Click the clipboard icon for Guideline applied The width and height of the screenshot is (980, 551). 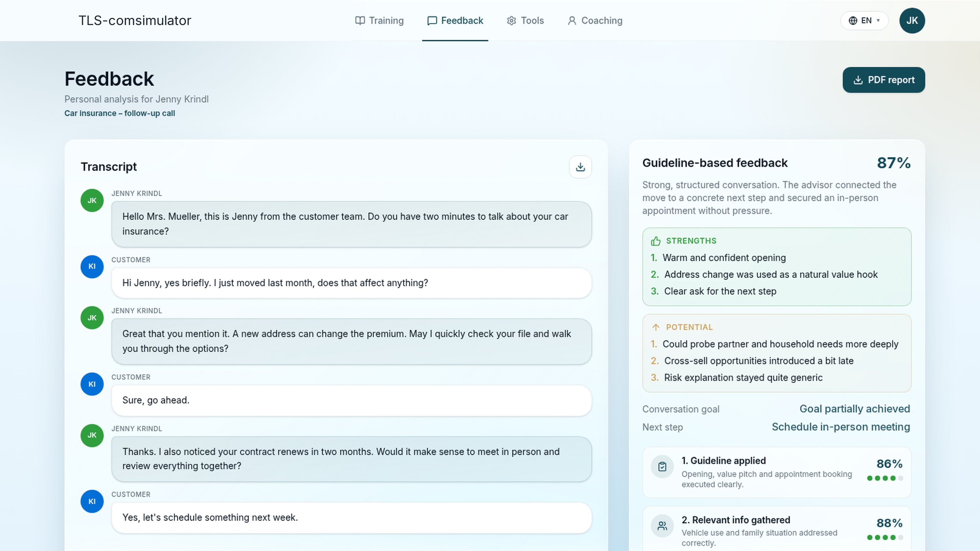(x=662, y=467)
